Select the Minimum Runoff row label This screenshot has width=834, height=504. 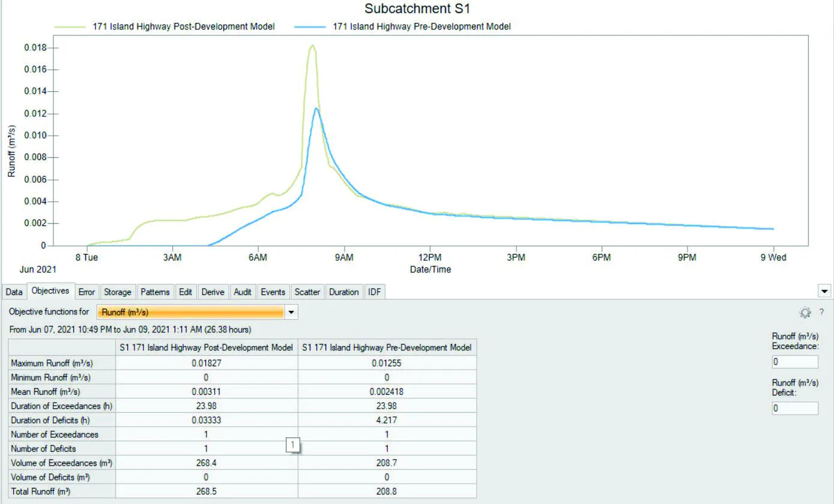tap(61, 377)
